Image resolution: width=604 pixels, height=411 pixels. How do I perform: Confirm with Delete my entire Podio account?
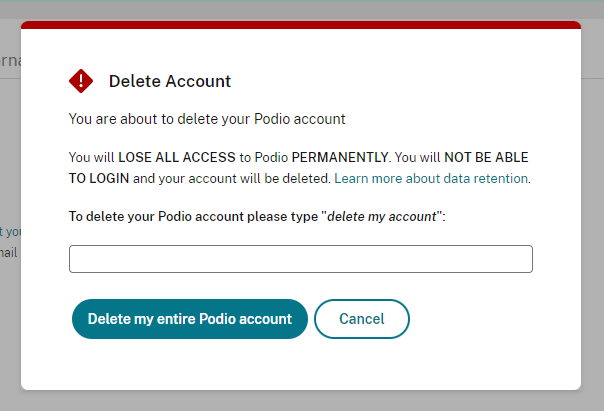click(x=190, y=319)
